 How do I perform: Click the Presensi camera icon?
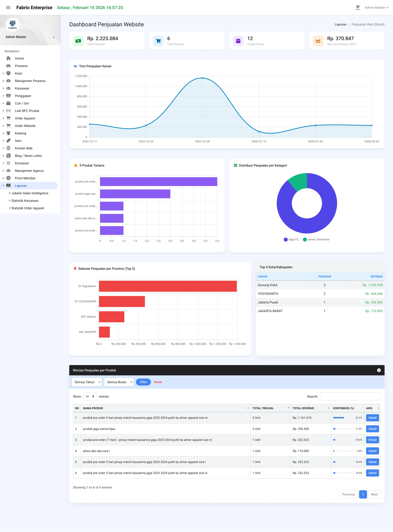(8, 66)
